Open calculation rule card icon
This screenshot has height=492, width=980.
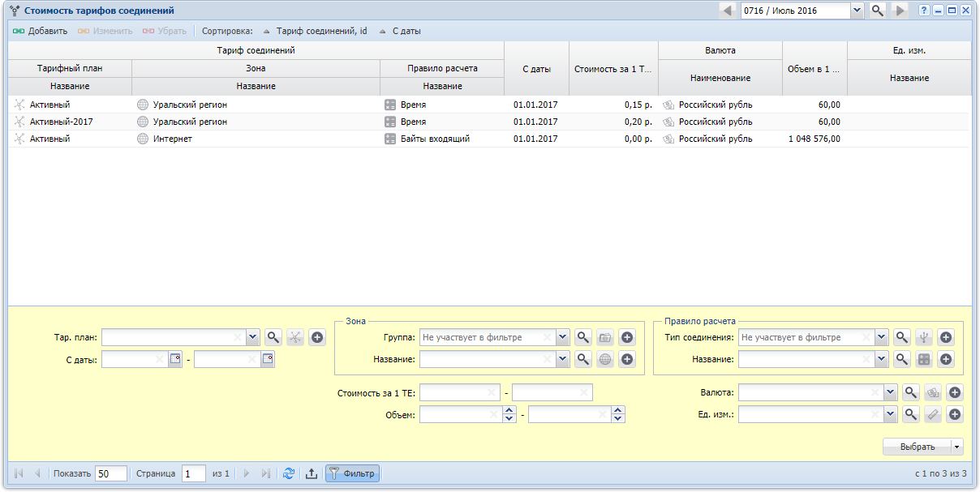[924, 359]
